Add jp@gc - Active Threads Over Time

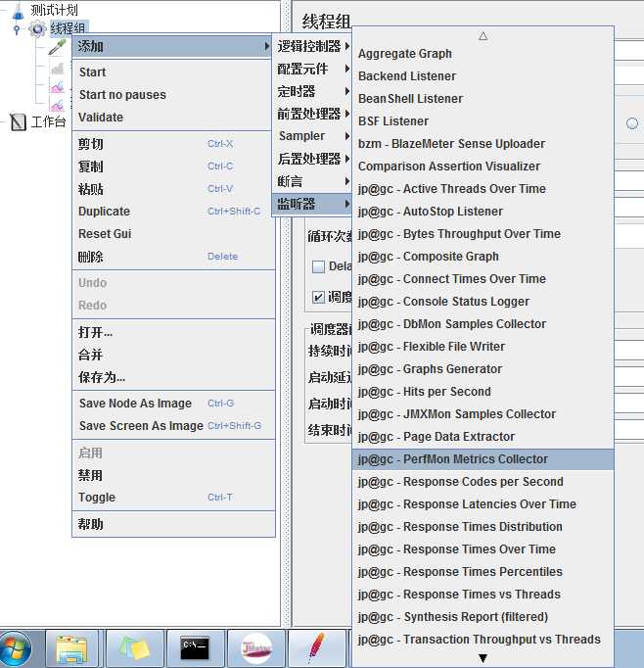[483, 189]
